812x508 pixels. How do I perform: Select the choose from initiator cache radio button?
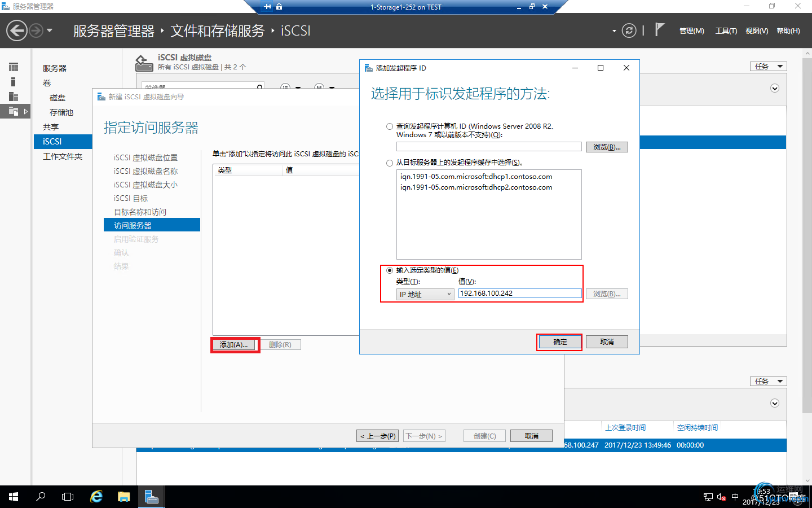tap(390, 163)
